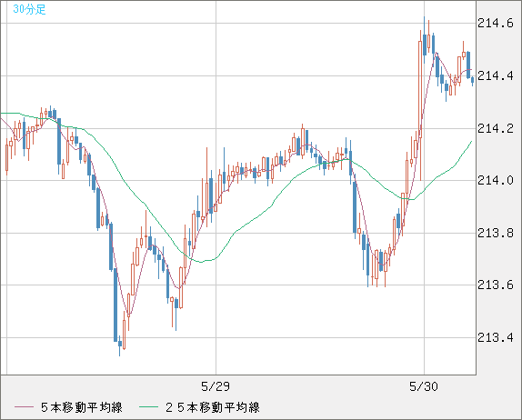
Task: Select the 214.4 price axis label
Action: tap(496, 75)
